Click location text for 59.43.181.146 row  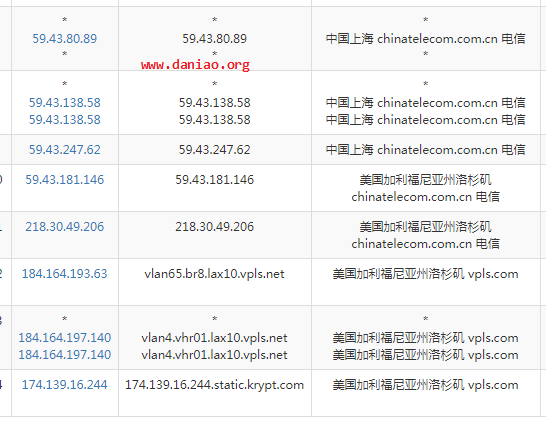(x=426, y=188)
